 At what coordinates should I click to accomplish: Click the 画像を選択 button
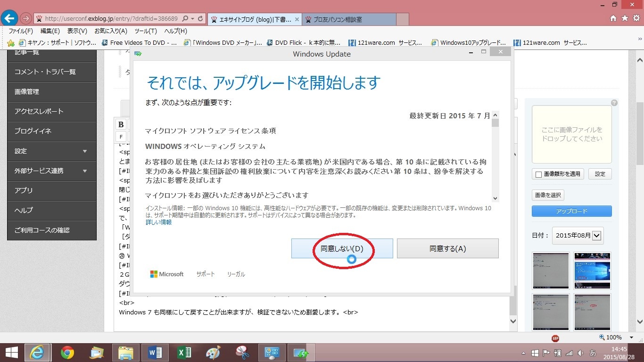548,195
